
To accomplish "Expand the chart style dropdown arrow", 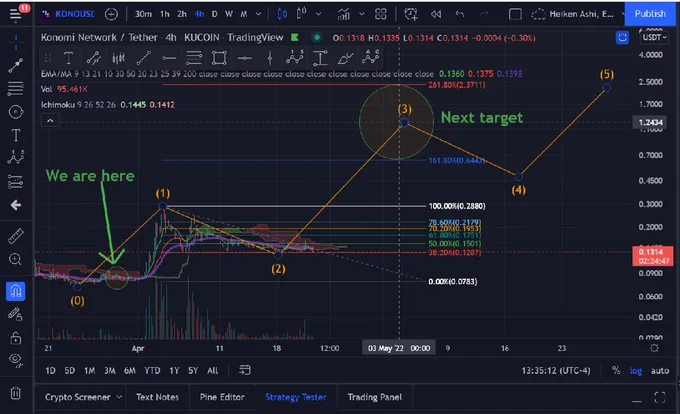I will point(319,14).
